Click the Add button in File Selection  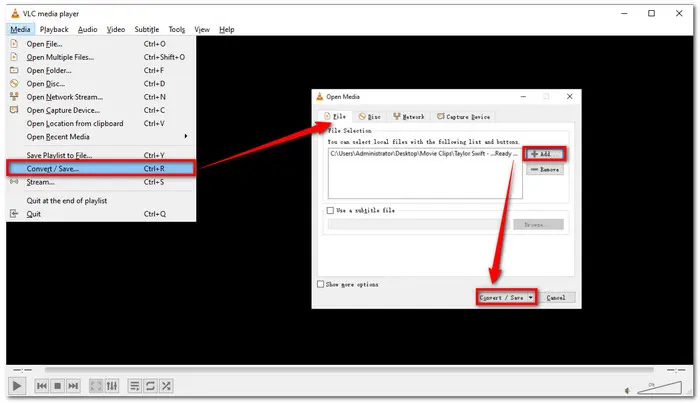(x=545, y=154)
